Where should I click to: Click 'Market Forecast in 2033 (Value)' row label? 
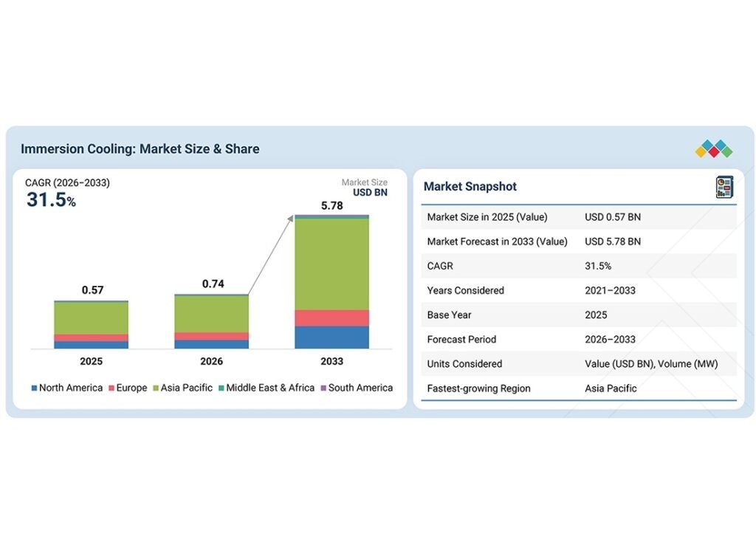[497, 241]
